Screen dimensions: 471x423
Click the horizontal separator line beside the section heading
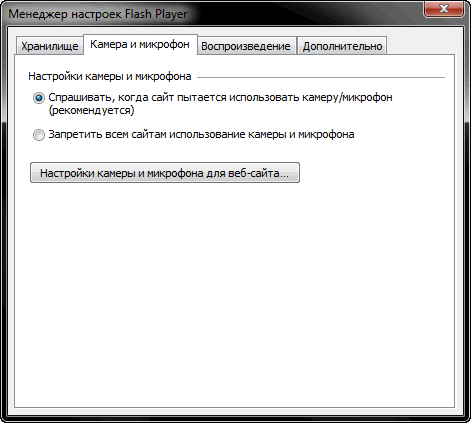[321, 77]
